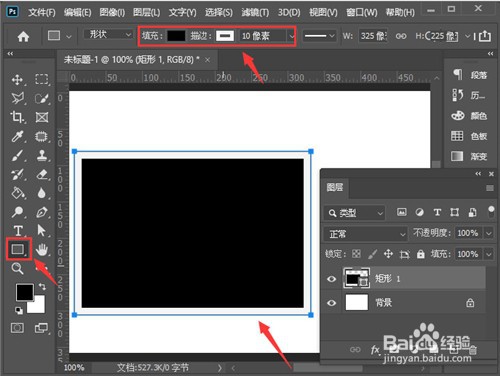The image size is (500, 376).
Task: Select the Path Selection tool
Action: click(x=42, y=230)
